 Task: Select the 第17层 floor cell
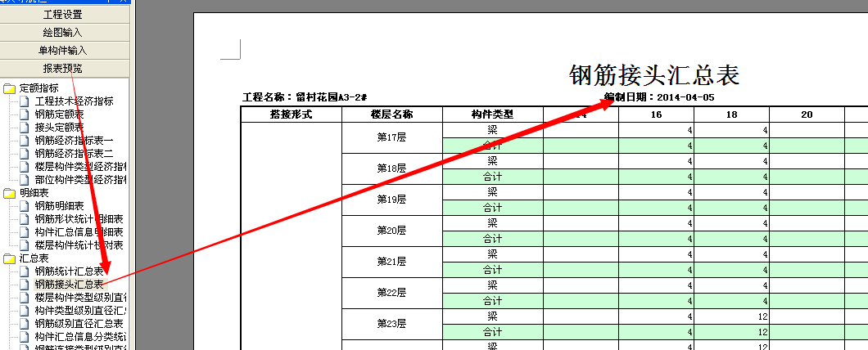coord(392,137)
